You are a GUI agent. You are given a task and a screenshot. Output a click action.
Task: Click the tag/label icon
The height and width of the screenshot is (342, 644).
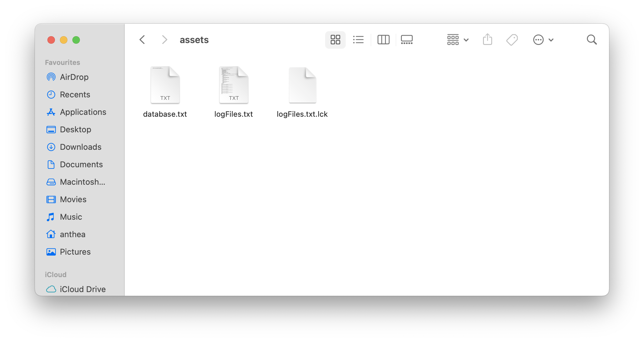point(511,40)
